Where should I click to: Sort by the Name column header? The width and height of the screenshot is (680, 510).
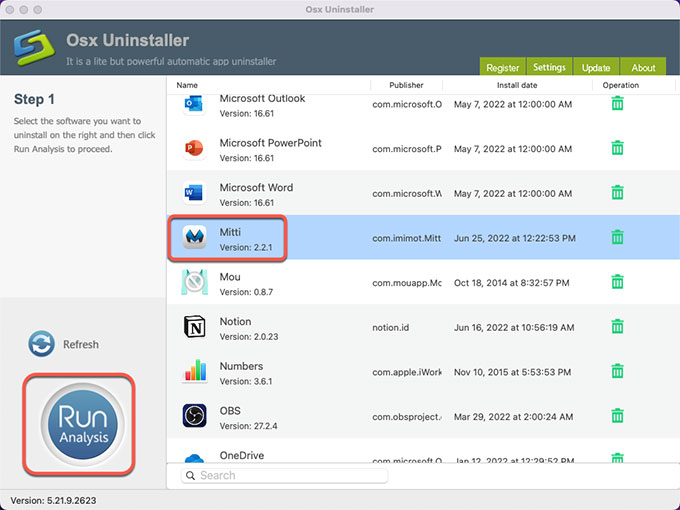(187, 86)
